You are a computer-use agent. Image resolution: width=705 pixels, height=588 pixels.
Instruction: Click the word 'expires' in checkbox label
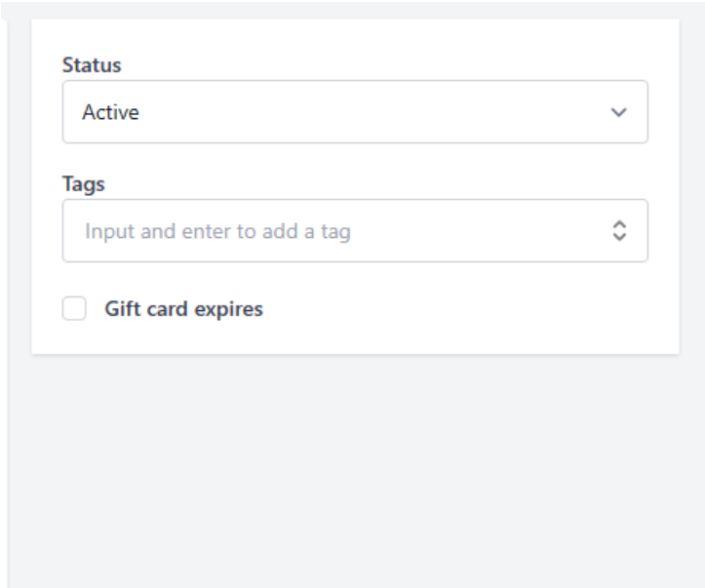click(233, 310)
